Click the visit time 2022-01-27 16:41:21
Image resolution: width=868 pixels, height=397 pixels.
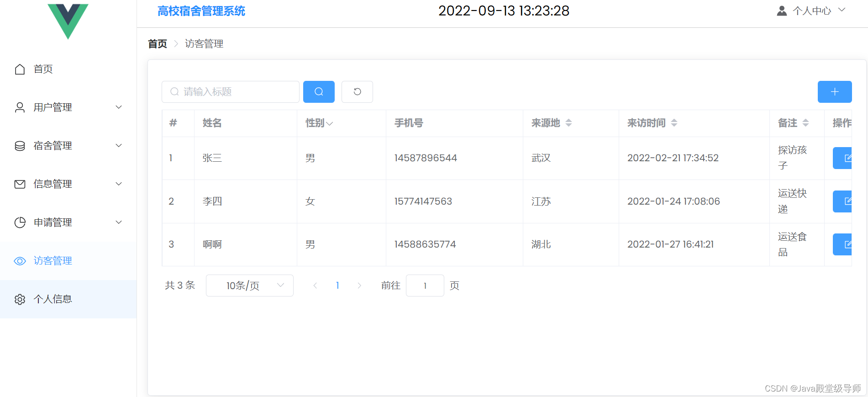point(671,244)
